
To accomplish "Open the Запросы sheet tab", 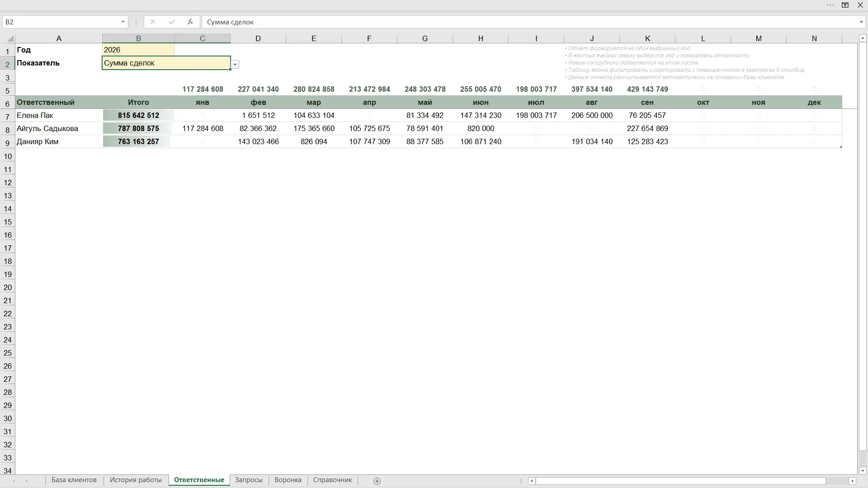I will (249, 480).
